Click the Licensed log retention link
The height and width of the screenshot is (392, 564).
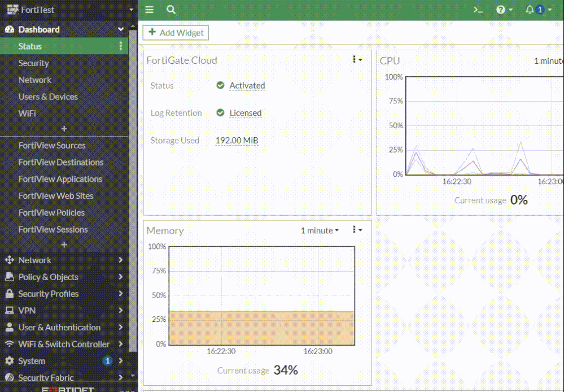[246, 113]
